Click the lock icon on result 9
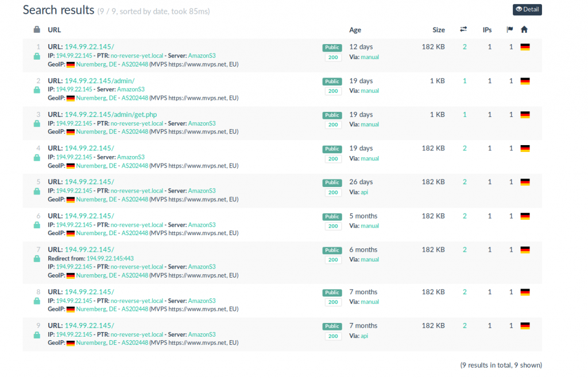 point(37,335)
